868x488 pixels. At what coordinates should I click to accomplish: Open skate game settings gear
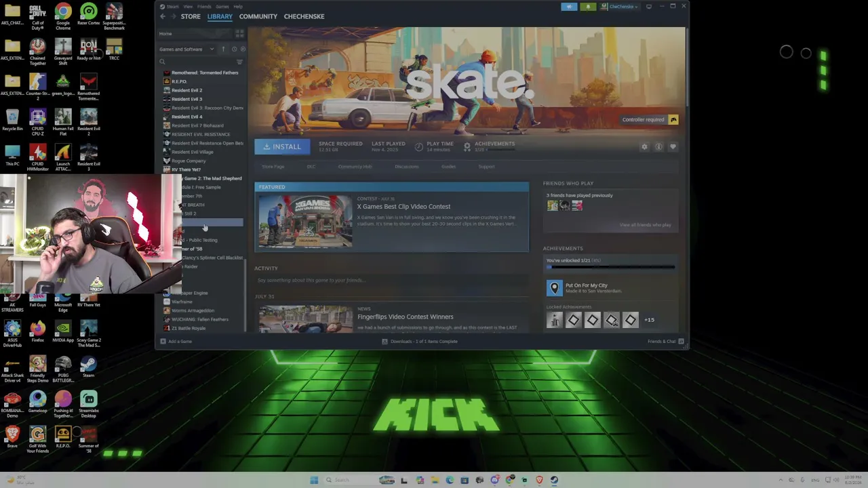(x=644, y=146)
